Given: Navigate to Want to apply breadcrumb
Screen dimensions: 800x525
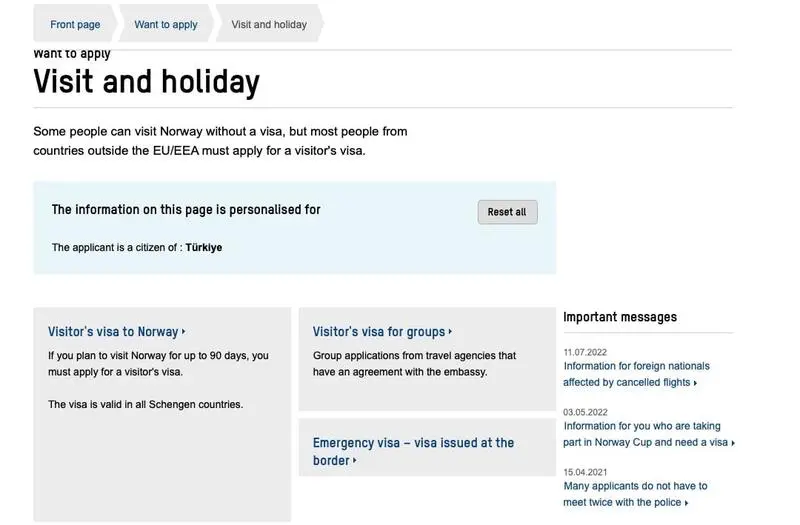Looking at the screenshot, I should pos(166,24).
